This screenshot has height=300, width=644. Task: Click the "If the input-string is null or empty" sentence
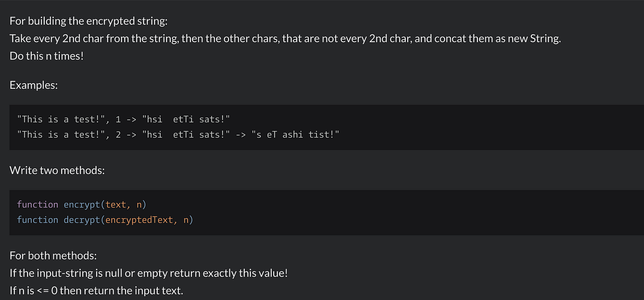pyautogui.click(x=149, y=273)
